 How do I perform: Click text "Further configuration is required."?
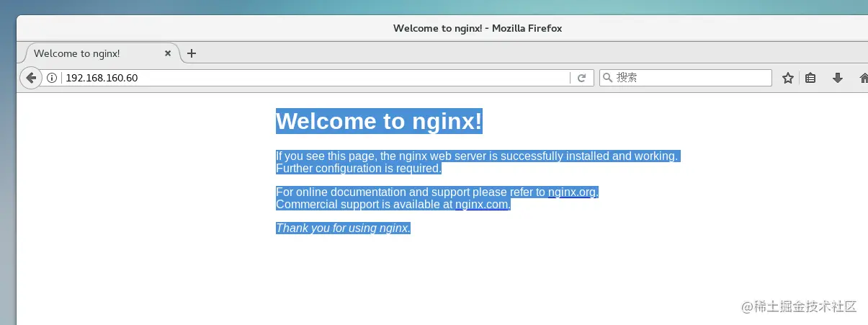[358, 169]
